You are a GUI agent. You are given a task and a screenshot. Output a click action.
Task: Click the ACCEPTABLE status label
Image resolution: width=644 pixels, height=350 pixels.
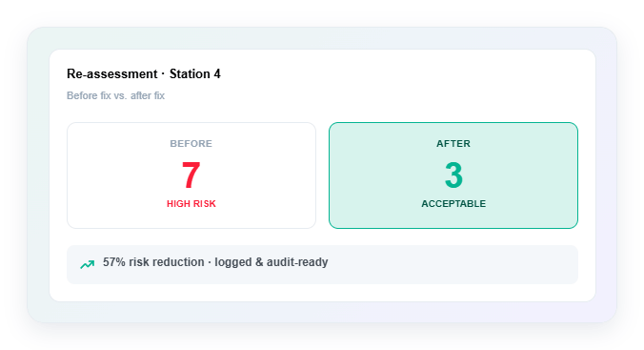pos(453,203)
